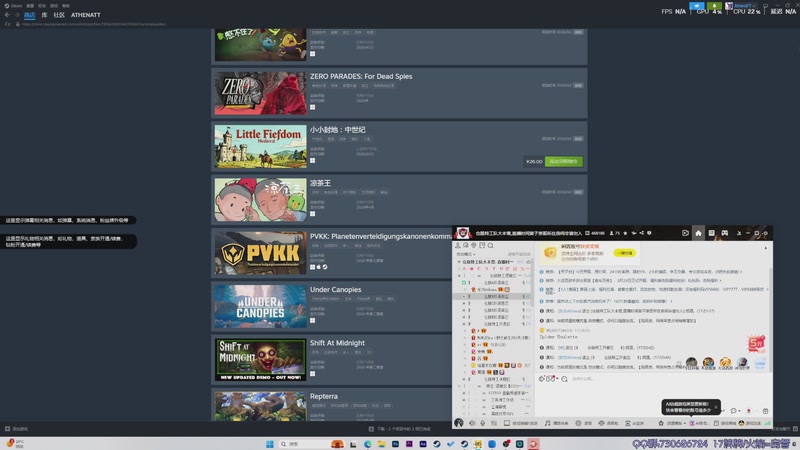Open the 凉茶王 game title

[x=320, y=183]
